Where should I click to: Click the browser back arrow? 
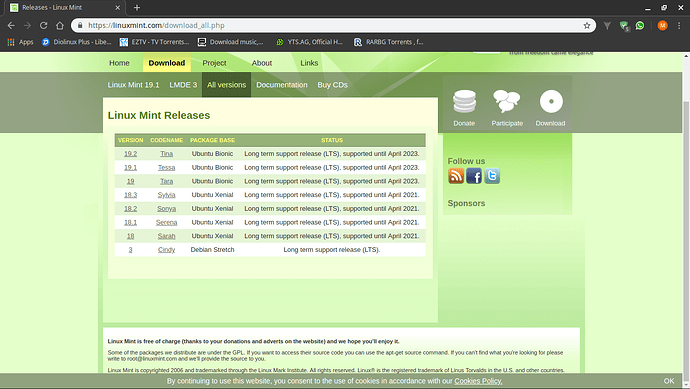pyautogui.click(x=11, y=26)
